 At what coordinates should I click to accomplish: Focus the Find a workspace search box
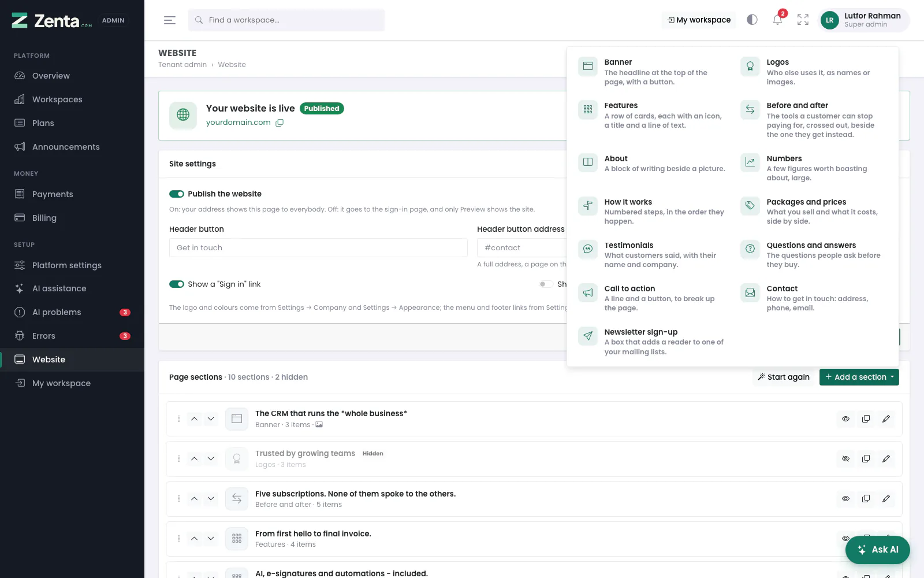[286, 20]
